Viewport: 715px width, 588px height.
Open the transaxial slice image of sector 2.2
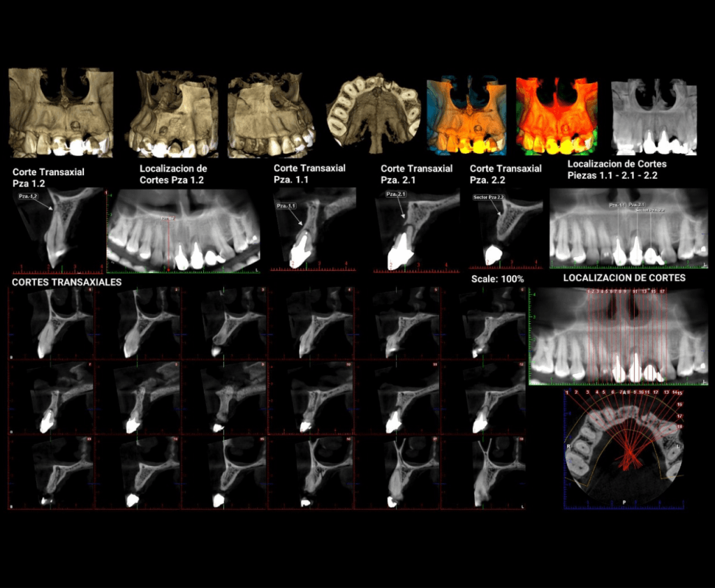coord(506,230)
